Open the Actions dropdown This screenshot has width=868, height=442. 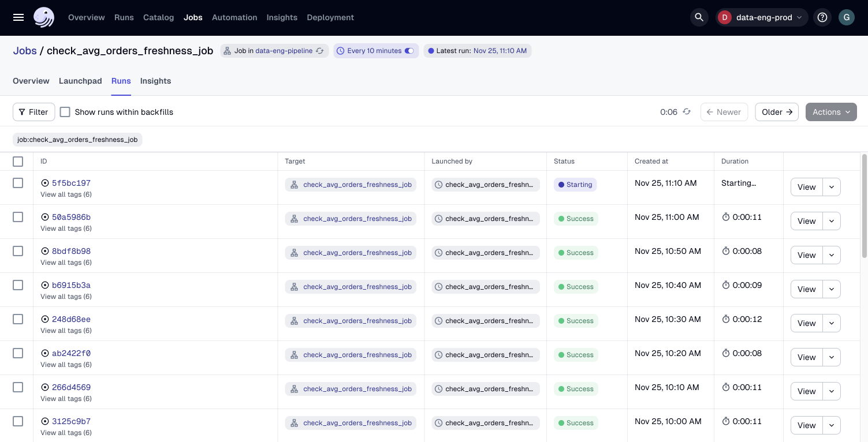coord(831,112)
